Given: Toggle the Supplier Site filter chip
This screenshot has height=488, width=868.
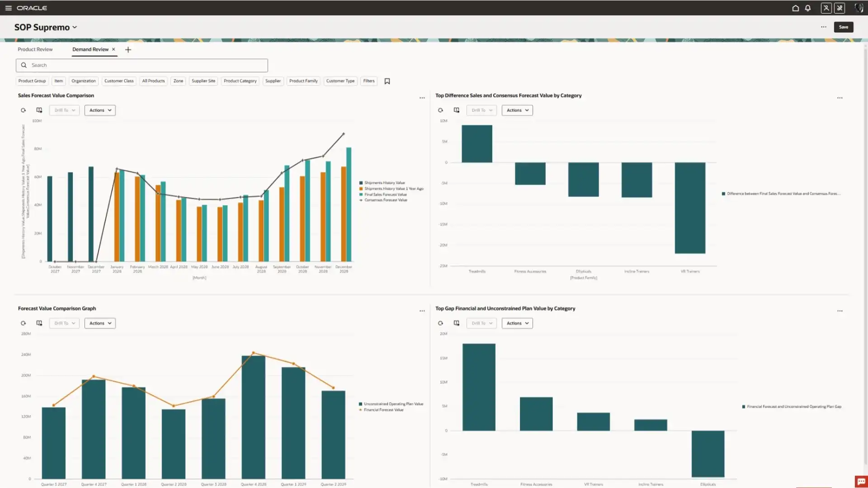Looking at the screenshot, I should [x=203, y=81].
